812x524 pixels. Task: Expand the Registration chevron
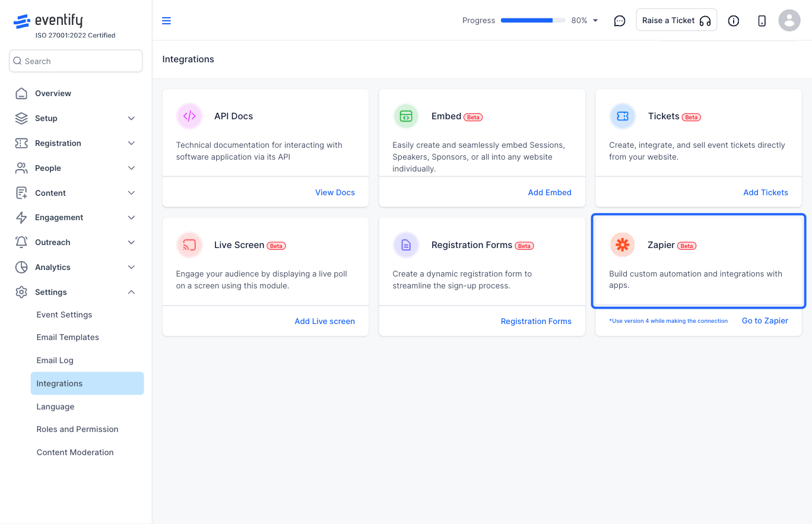132,143
